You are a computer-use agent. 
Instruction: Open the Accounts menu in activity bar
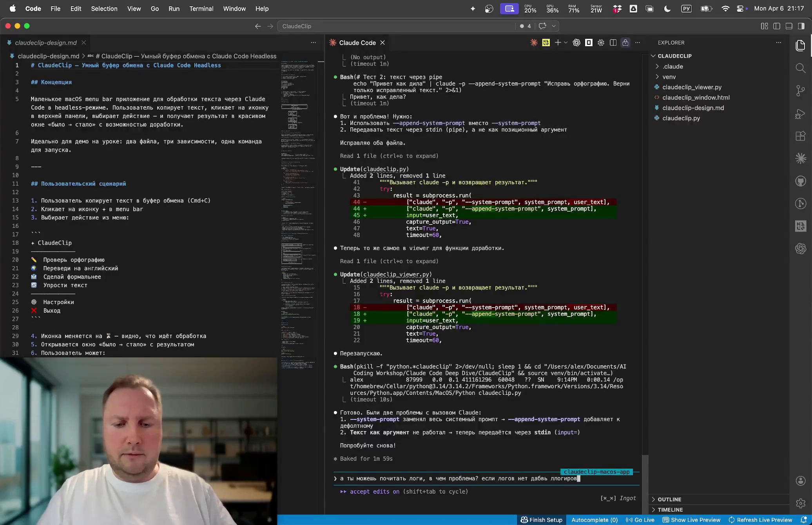pyautogui.click(x=800, y=481)
